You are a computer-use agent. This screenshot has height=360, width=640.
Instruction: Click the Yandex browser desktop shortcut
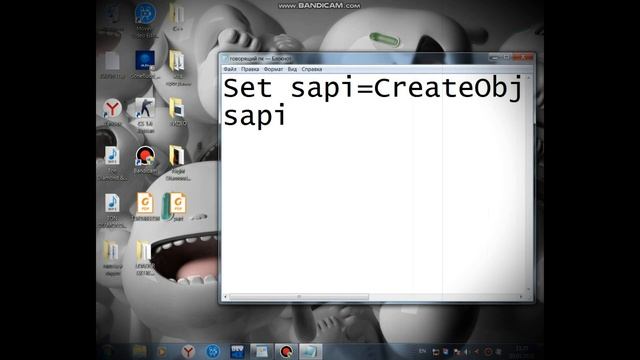tap(112, 109)
